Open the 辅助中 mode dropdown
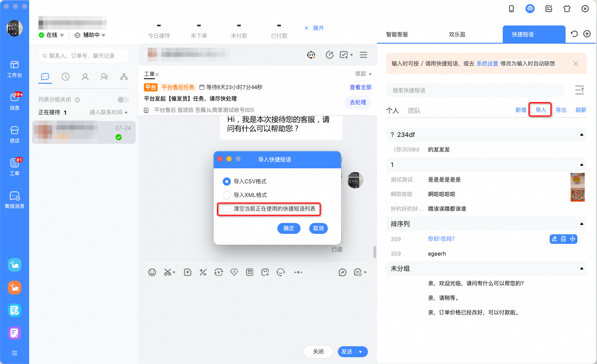The width and height of the screenshot is (597, 364). [103, 35]
